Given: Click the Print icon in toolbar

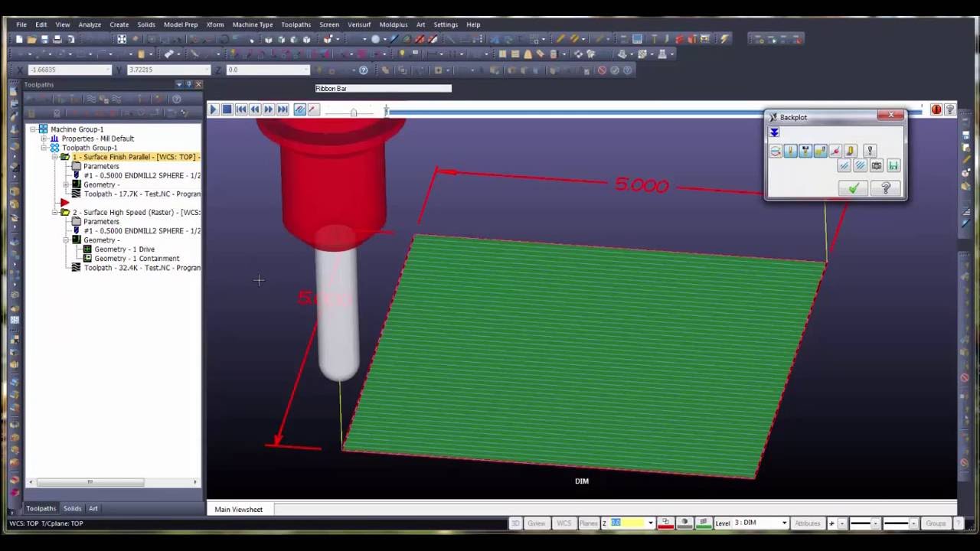Looking at the screenshot, I should (x=57, y=39).
